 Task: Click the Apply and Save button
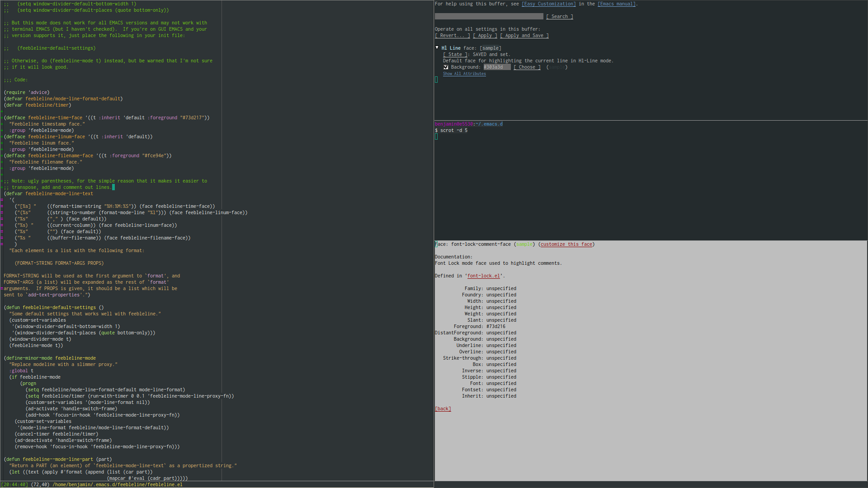click(524, 35)
